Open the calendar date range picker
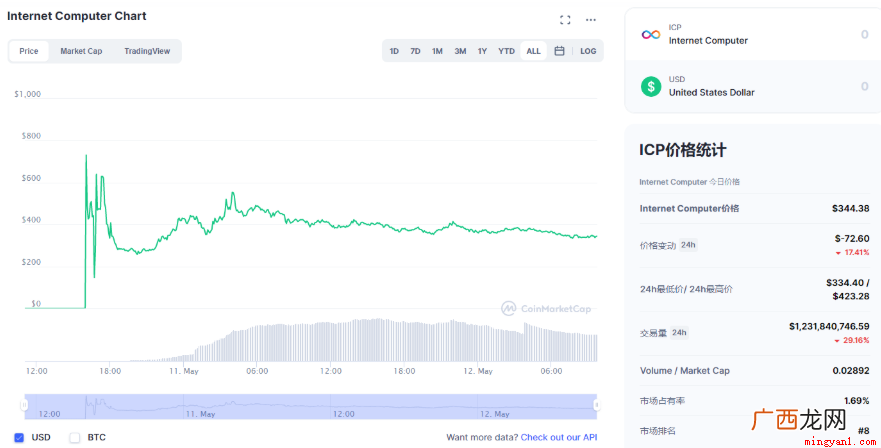881x448 pixels. pyautogui.click(x=559, y=51)
